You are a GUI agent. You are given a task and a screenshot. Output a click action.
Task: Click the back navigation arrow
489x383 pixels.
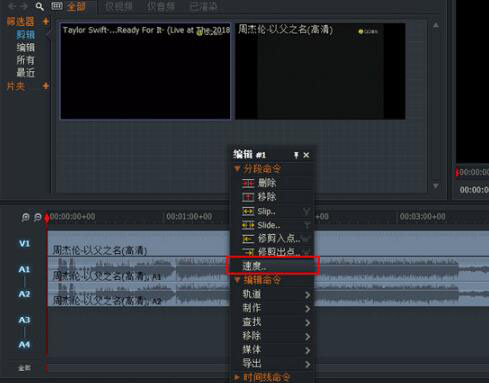[12, 6]
